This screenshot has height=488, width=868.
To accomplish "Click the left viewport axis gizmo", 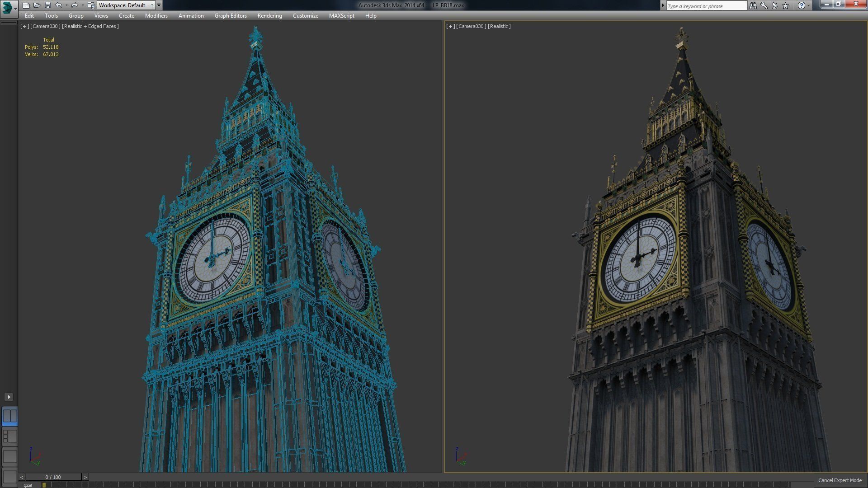I will 34,456.
